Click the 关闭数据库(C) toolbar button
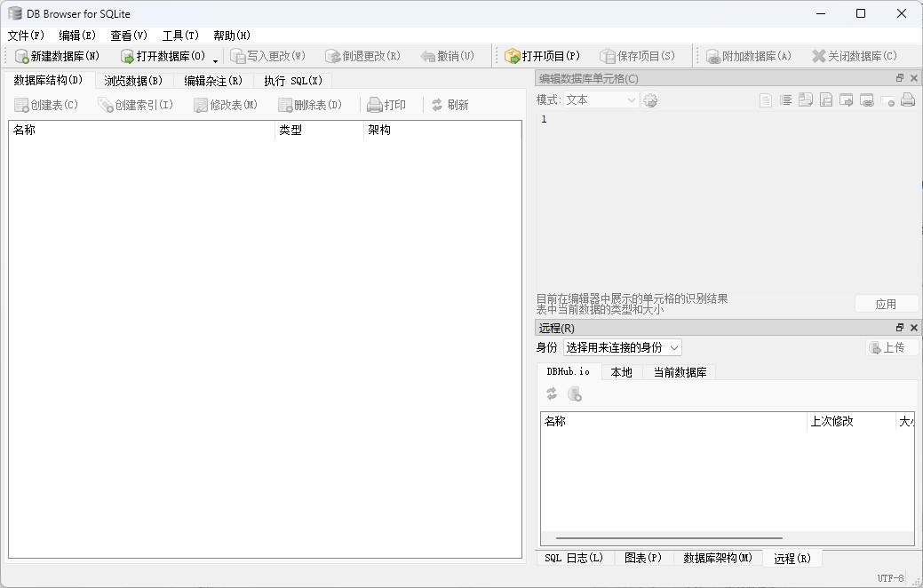This screenshot has height=588, width=923. coord(854,56)
